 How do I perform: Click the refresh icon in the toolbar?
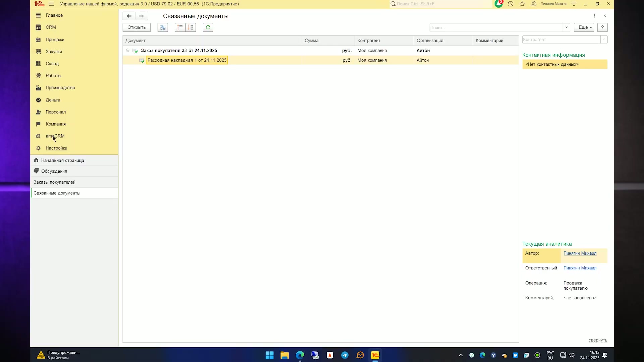[x=208, y=27]
